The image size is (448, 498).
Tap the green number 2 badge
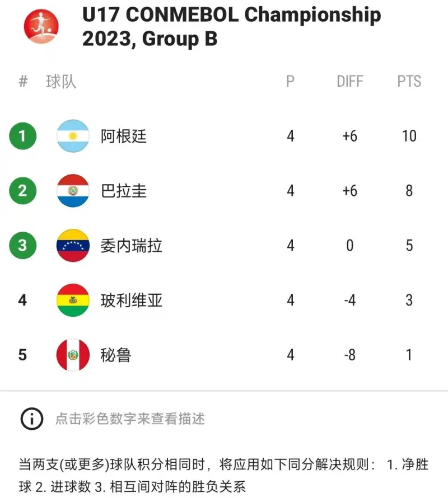coord(22,191)
